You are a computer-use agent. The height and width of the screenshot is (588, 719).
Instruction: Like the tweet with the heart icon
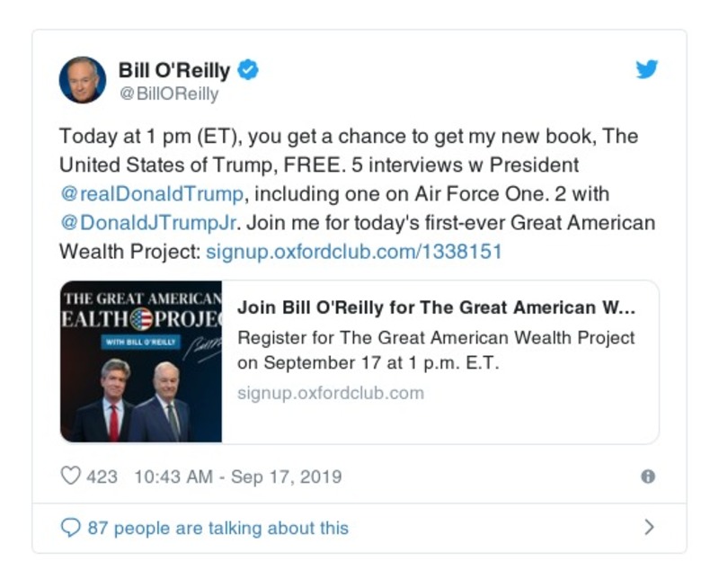(x=70, y=476)
